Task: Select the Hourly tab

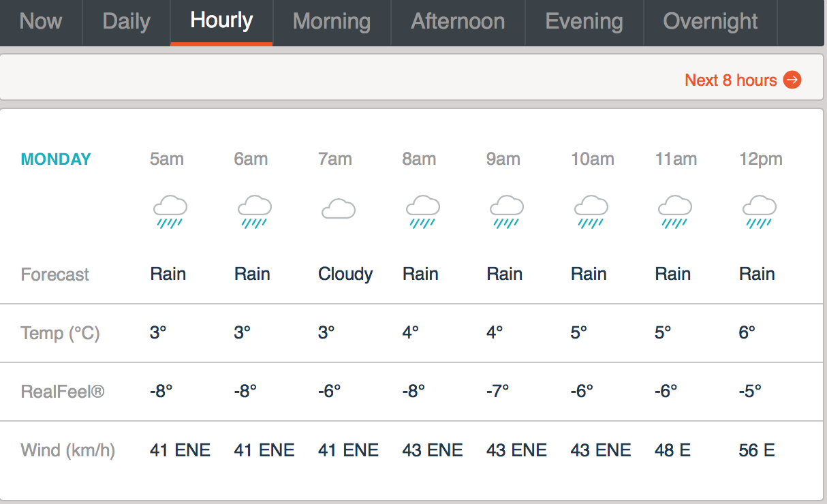Action: click(x=221, y=20)
